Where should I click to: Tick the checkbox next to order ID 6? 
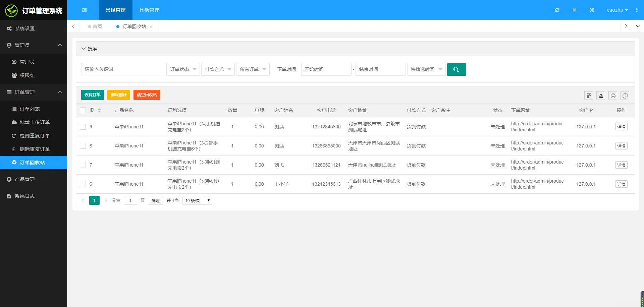click(83, 184)
